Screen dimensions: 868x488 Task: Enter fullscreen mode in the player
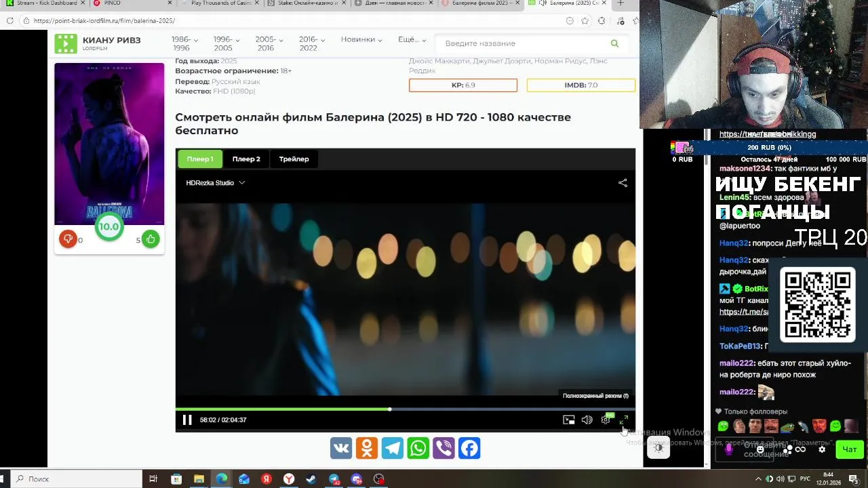(624, 420)
